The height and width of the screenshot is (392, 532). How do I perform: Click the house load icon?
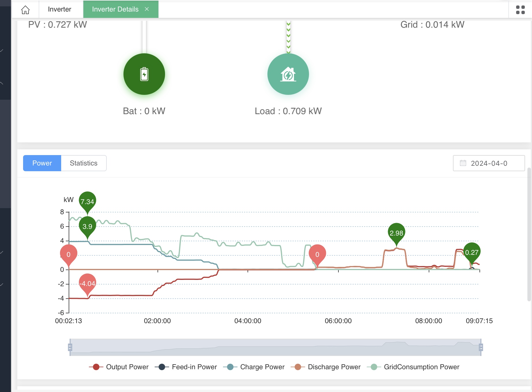[x=288, y=74]
